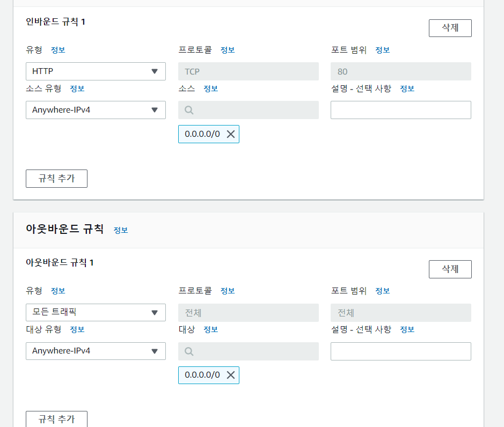504x427 pixels.
Task: Click the search icon in outbound destination field
Action: point(189,351)
